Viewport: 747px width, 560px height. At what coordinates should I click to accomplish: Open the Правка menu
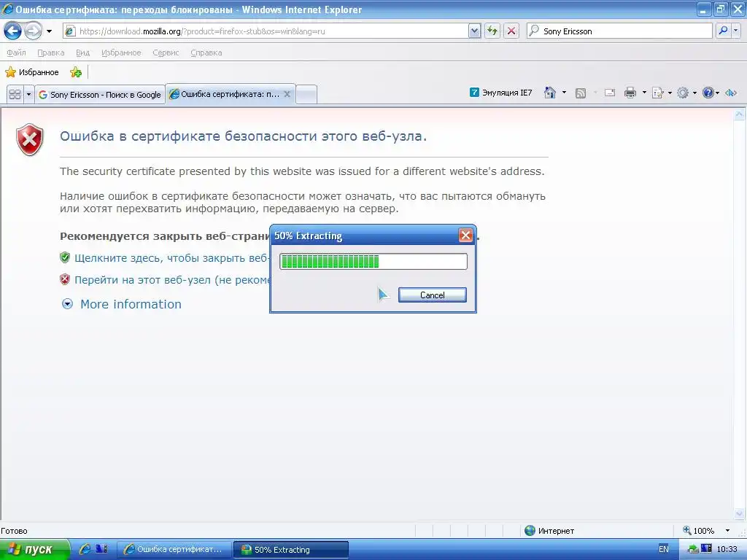[51, 52]
